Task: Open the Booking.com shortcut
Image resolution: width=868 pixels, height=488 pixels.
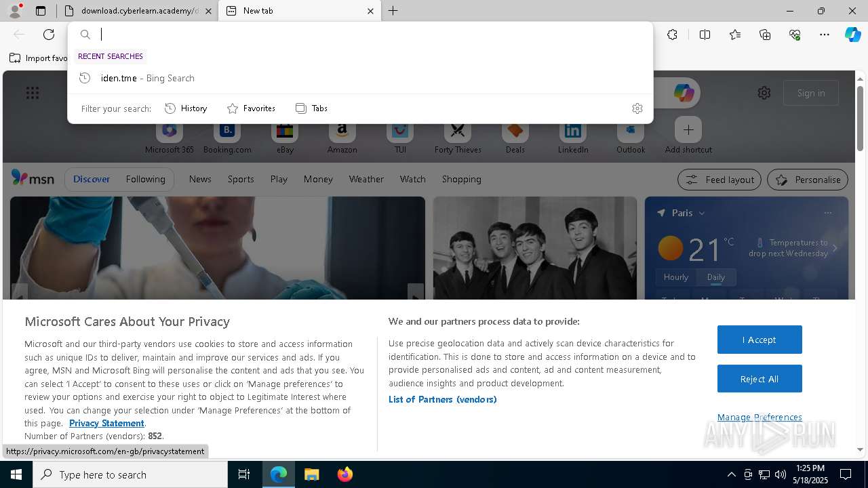Action: point(227,138)
